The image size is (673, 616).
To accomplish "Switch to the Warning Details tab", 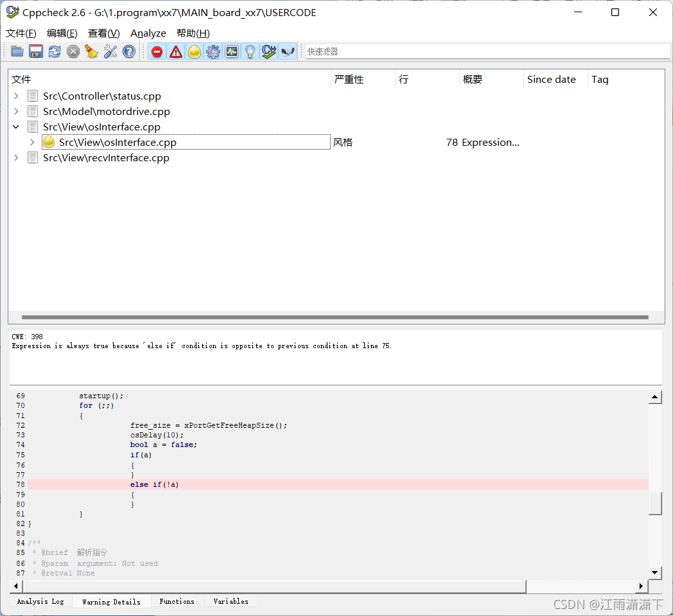I will (112, 602).
